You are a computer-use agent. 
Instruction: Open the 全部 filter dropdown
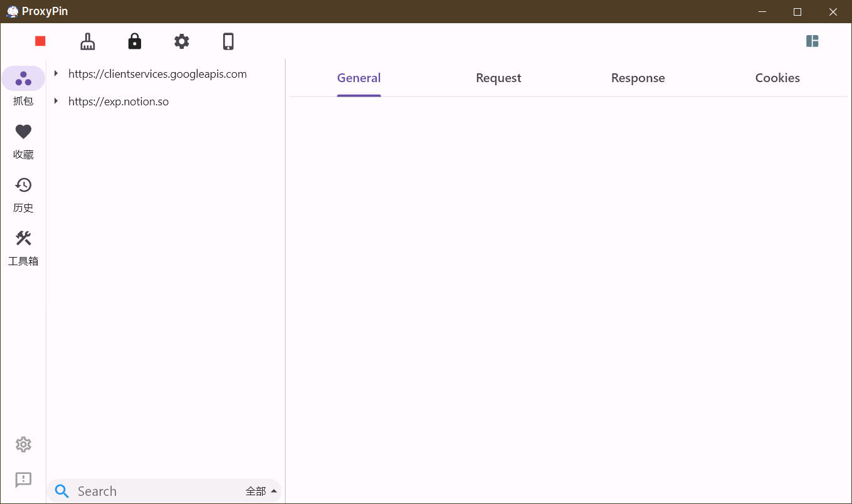click(261, 491)
